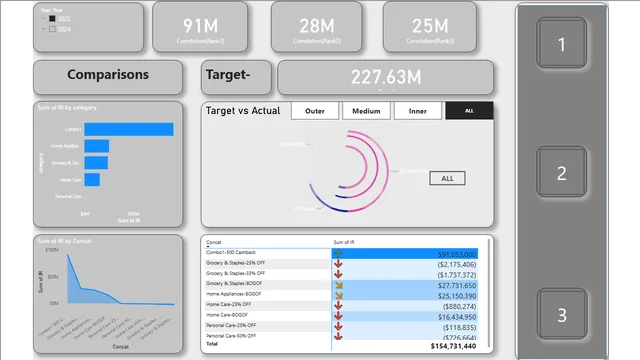Select the Home Appliances-BOGOF row label
Image resolution: width=640 pixels, height=360 pixels.
click(x=233, y=294)
